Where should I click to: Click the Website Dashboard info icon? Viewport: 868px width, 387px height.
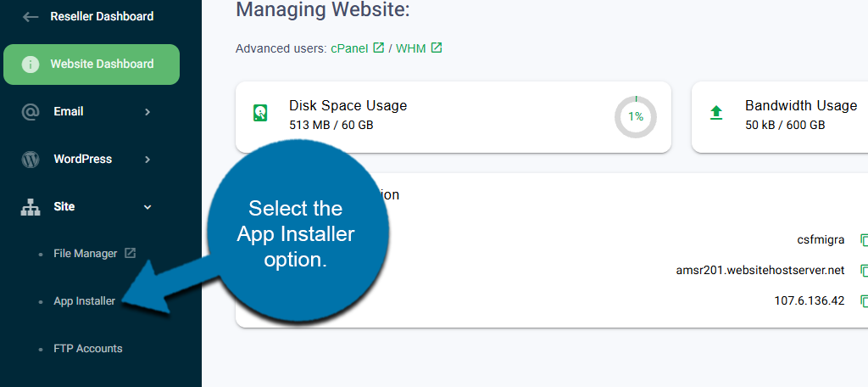(x=31, y=64)
